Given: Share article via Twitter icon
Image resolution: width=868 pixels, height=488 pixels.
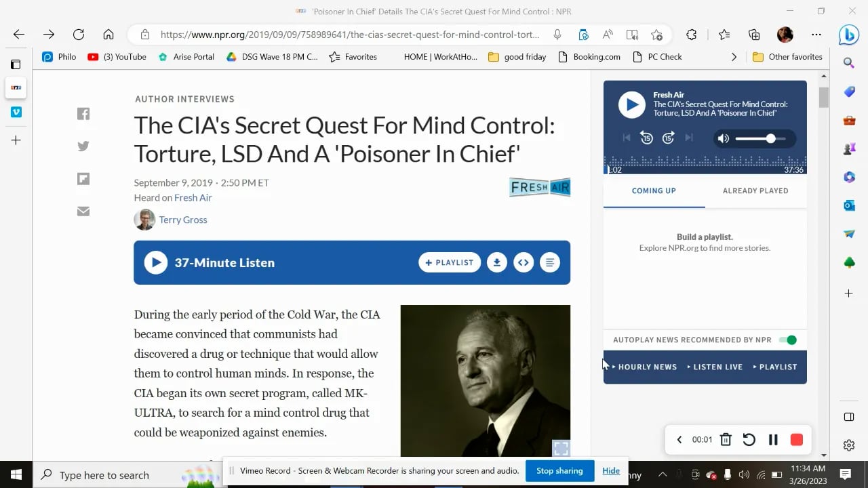Looking at the screenshot, I should coord(83,146).
